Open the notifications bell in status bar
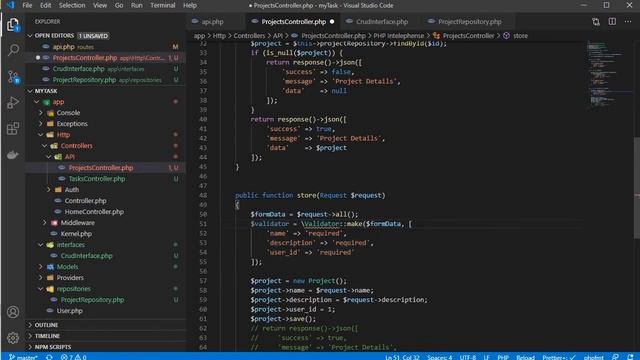The height and width of the screenshot is (360, 640). (631, 357)
